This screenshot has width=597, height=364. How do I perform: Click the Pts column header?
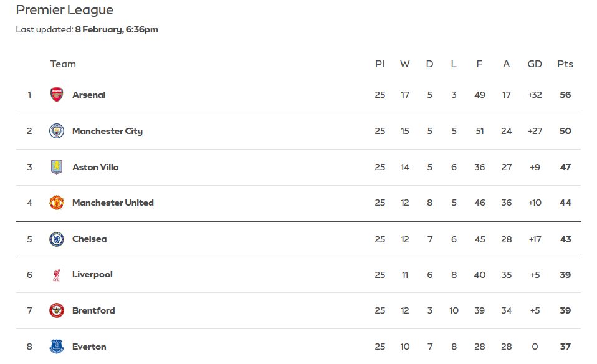point(565,64)
